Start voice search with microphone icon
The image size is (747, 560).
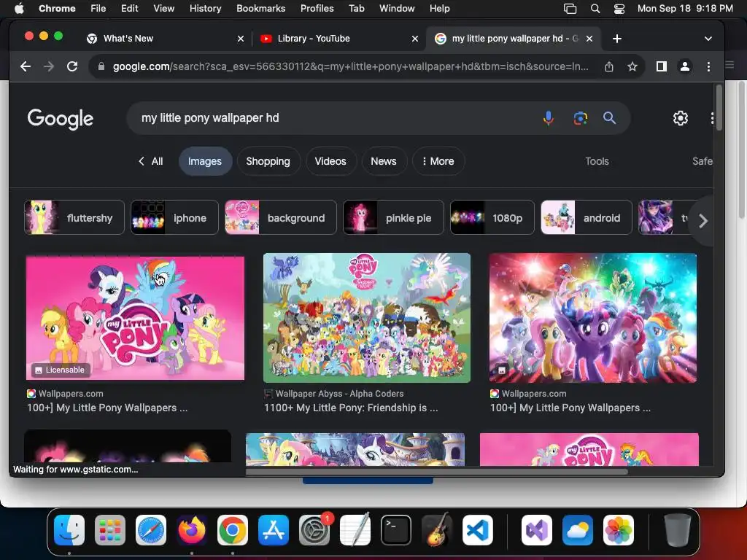pos(549,118)
